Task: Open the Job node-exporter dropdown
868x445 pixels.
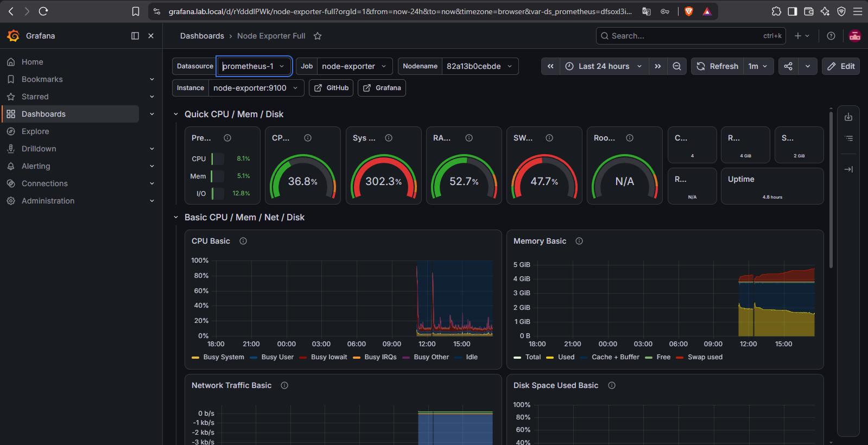Action: click(354, 66)
